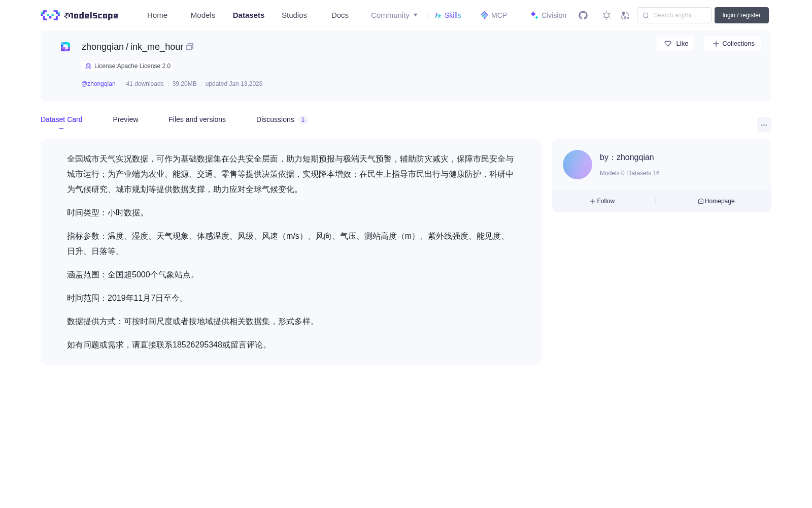Follow user zhongqian
The width and height of the screenshot is (812, 508).
(x=602, y=201)
